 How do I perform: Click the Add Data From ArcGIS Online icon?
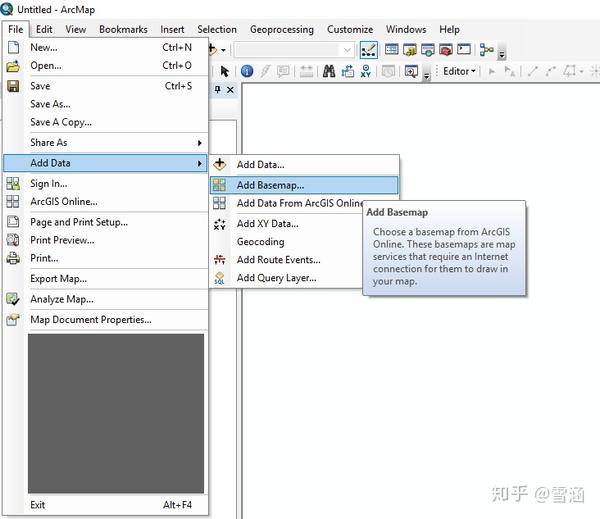coord(219,203)
